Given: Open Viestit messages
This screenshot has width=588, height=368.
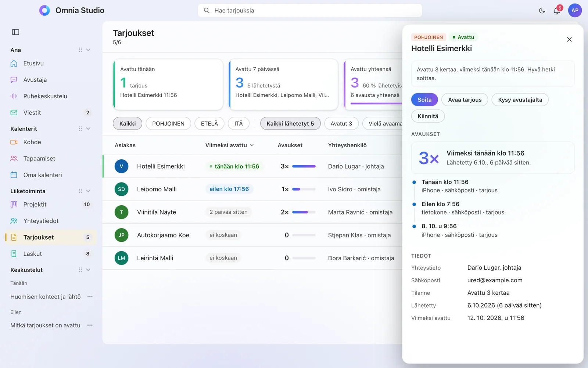Looking at the screenshot, I should (51, 113).
